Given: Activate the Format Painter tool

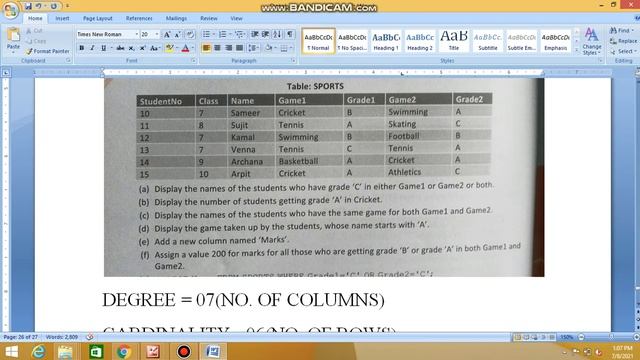Looking at the screenshot, I should [x=47, y=51].
